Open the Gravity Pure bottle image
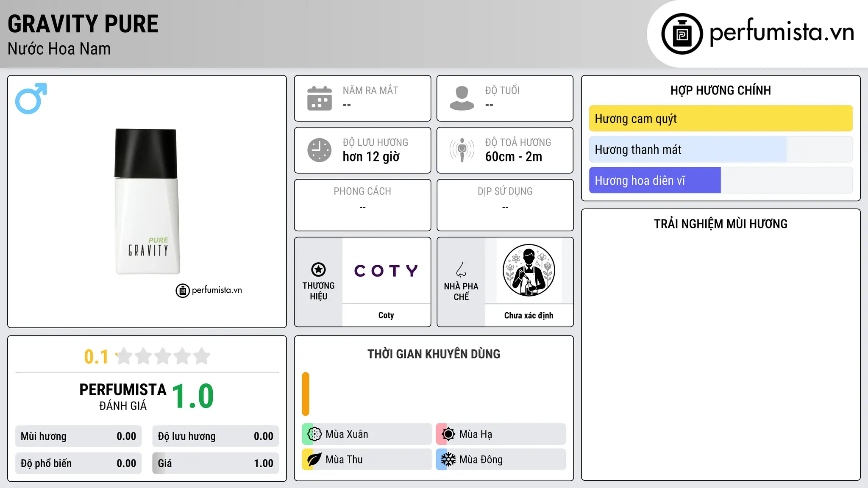Screen dimensions: 868x488 pyautogui.click(x=147, y=201)
